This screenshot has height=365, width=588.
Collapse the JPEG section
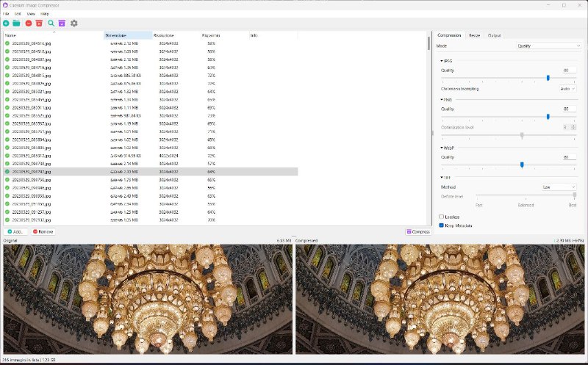442,61
